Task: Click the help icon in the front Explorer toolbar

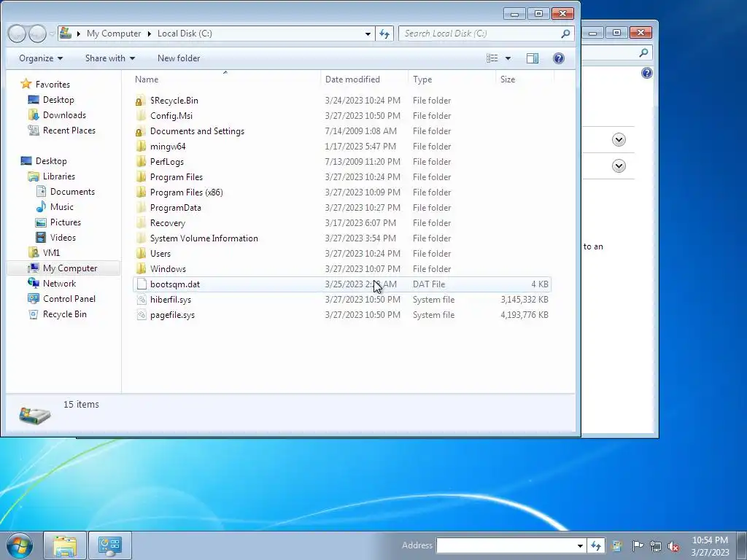Action: [x=558, y=58]
